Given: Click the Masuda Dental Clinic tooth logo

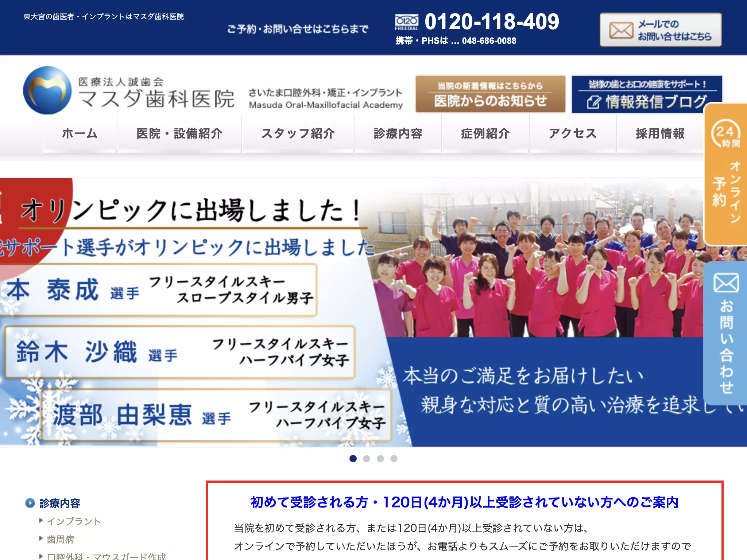Looking at the screenshot, I should click(x=47, y=90).
